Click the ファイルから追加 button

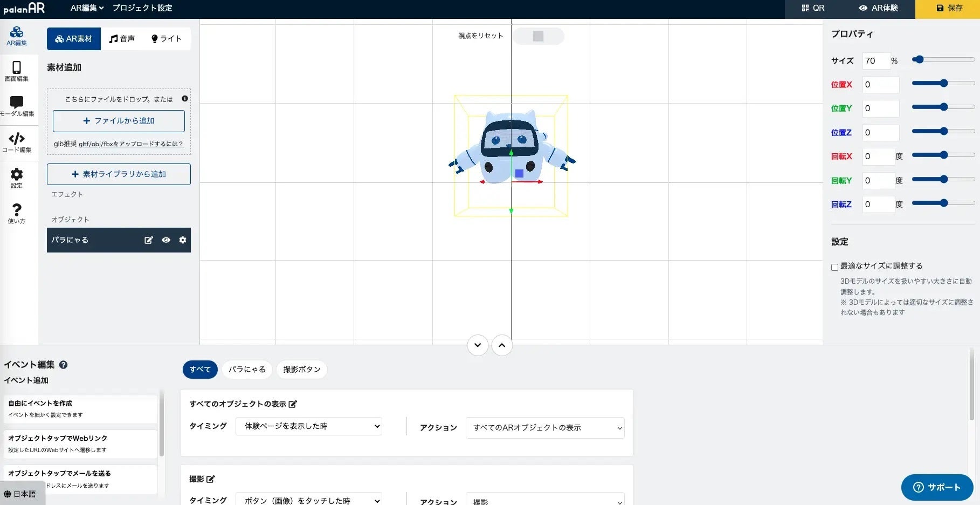coord(119,121)
